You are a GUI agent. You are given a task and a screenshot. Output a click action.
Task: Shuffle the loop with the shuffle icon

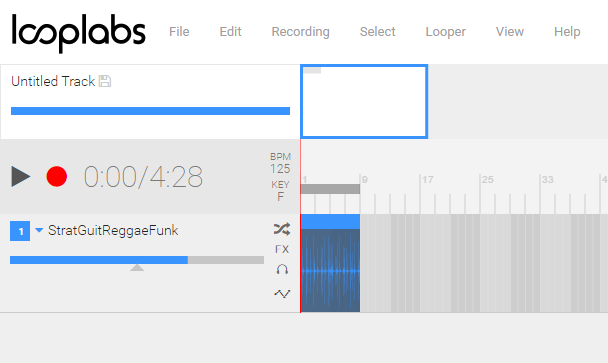282,229
